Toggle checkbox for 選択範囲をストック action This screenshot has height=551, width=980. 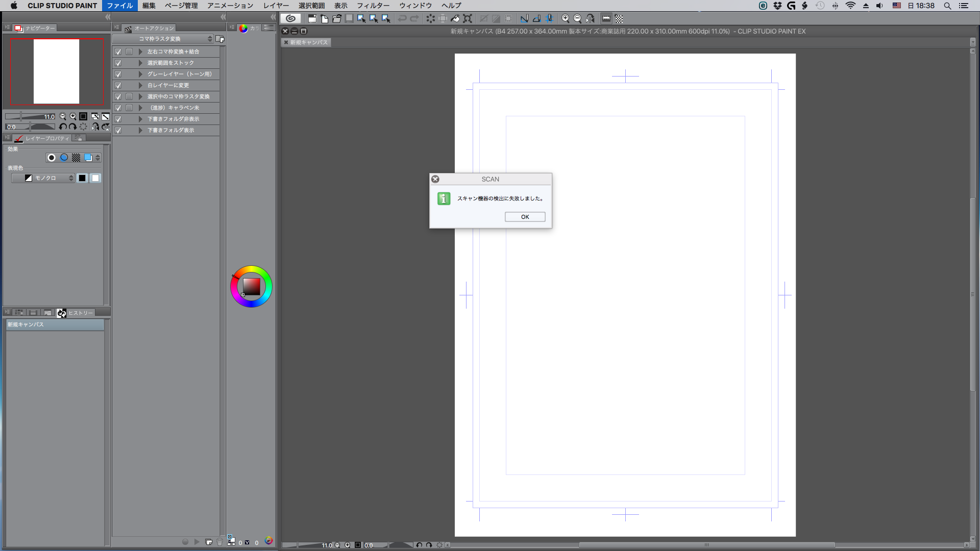coord(118,63)
